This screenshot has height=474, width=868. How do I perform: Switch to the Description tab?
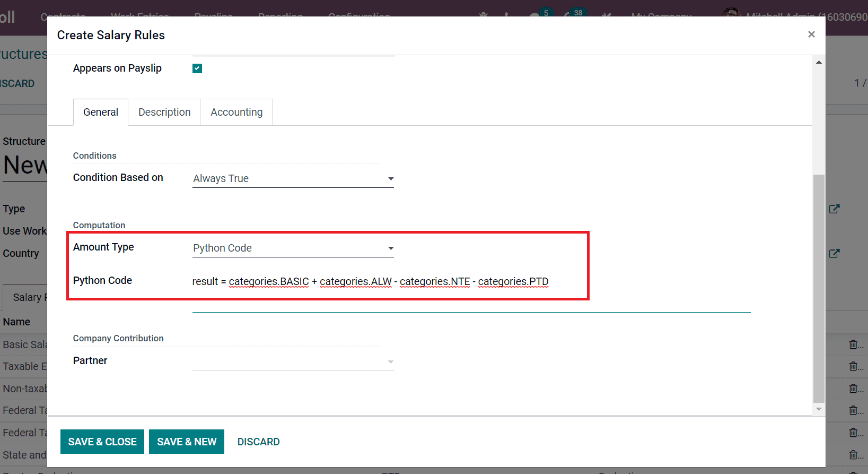[164, 113]
